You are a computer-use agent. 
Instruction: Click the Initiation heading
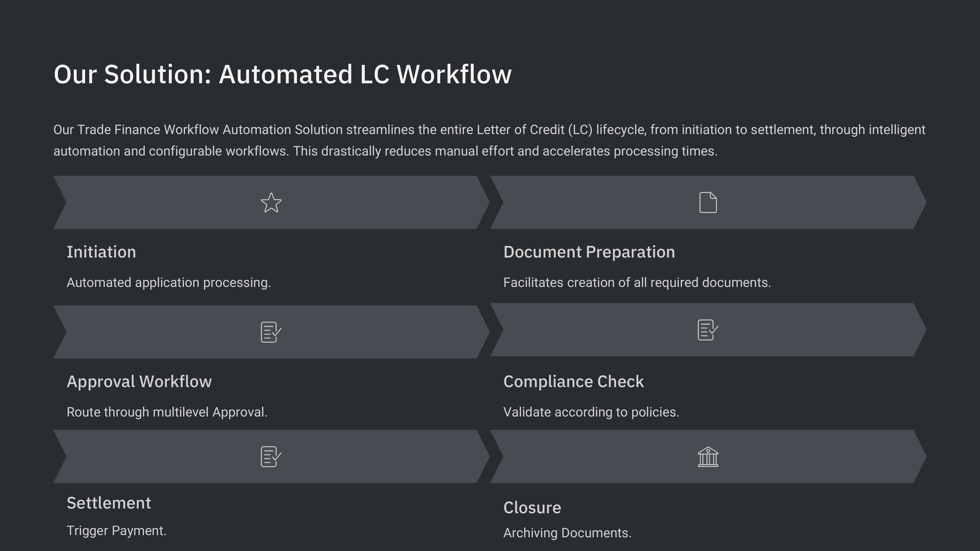pos(102,252)
